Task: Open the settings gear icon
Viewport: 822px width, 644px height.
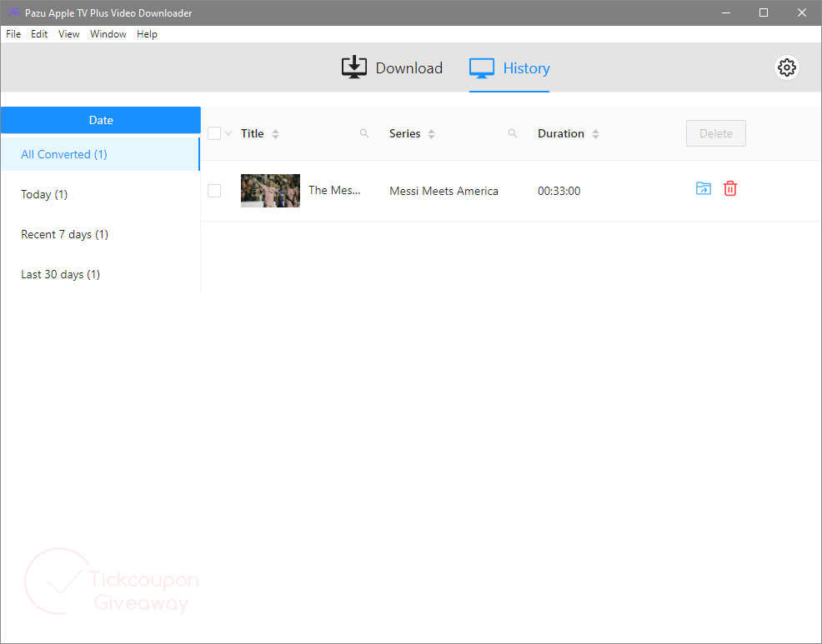Action: coord(786,67)
